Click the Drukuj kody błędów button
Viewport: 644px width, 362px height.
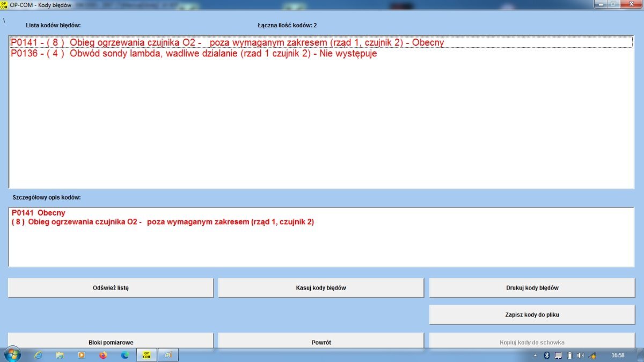(532, 288)
